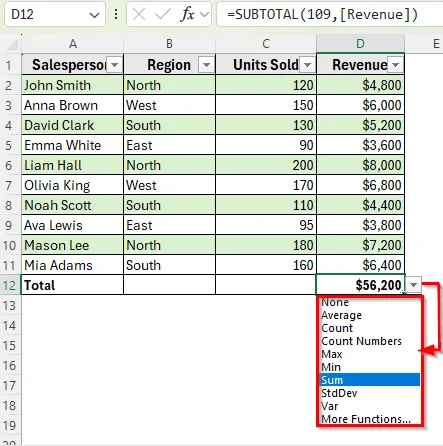Click the cell containing Emma White
Screen dimensions: 443x446
pos(73,145)
